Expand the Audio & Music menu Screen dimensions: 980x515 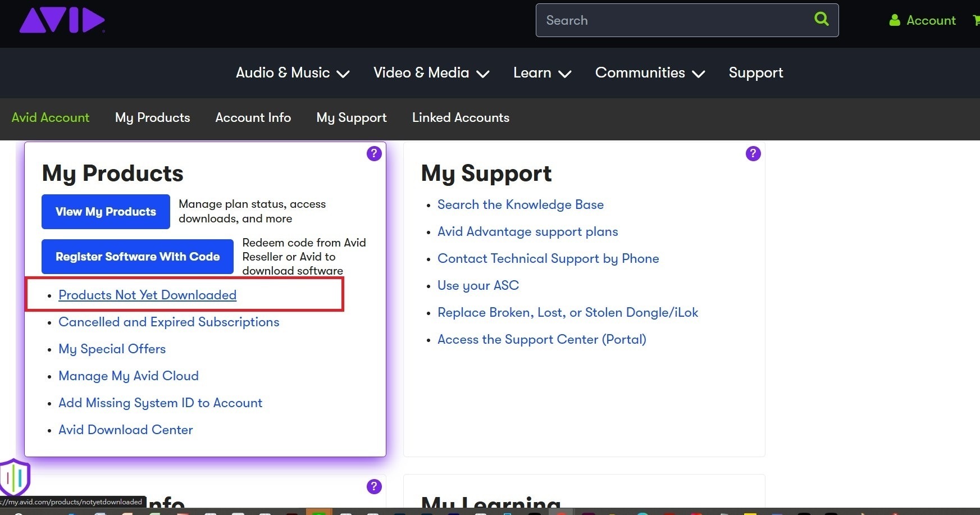coord(292,73)
